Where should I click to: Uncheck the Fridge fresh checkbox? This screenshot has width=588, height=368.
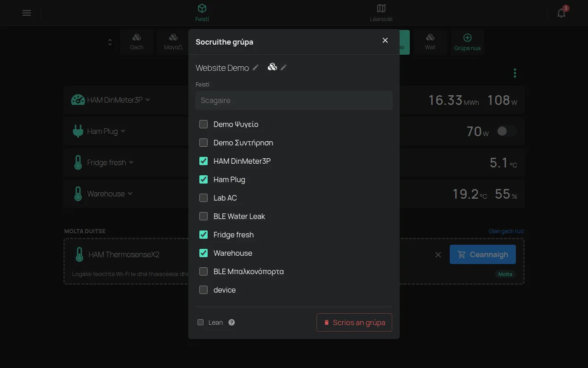click(204, 235)
